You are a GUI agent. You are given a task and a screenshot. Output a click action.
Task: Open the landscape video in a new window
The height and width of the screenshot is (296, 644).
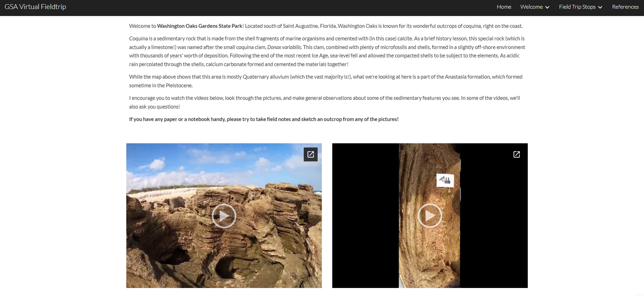(x=311, y=154)
